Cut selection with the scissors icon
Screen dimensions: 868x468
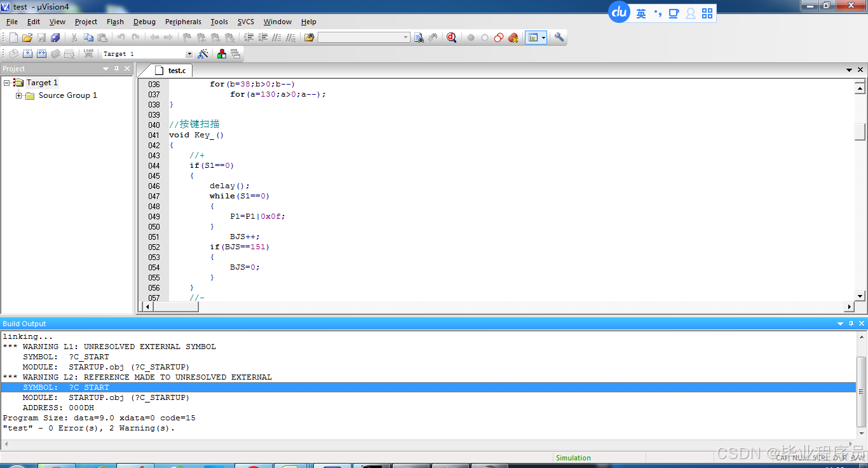(74, 38)
